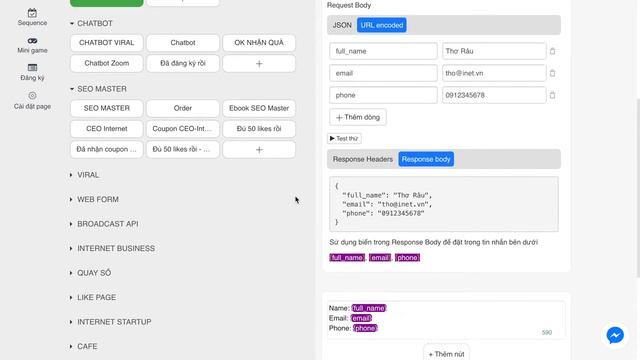Add a new block in CHATBOT group
Image resolution: width=640 pixels, height=360 pixels.
coord(259,64)
